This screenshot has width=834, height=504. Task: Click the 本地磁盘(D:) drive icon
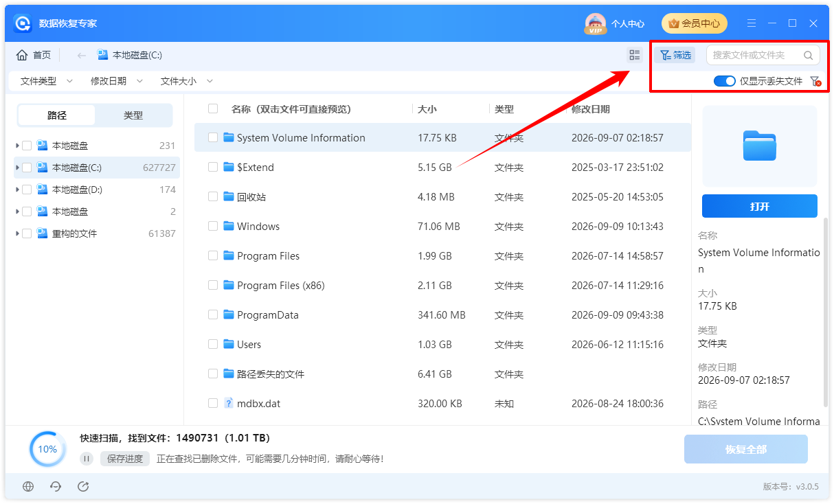coord(43,190)
